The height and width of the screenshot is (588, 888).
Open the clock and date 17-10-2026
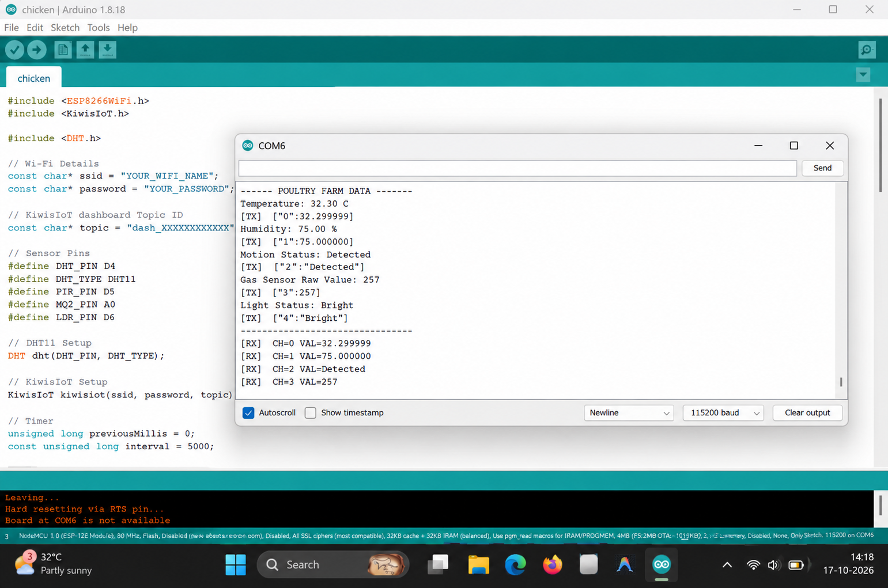click(x=848, y=564)
